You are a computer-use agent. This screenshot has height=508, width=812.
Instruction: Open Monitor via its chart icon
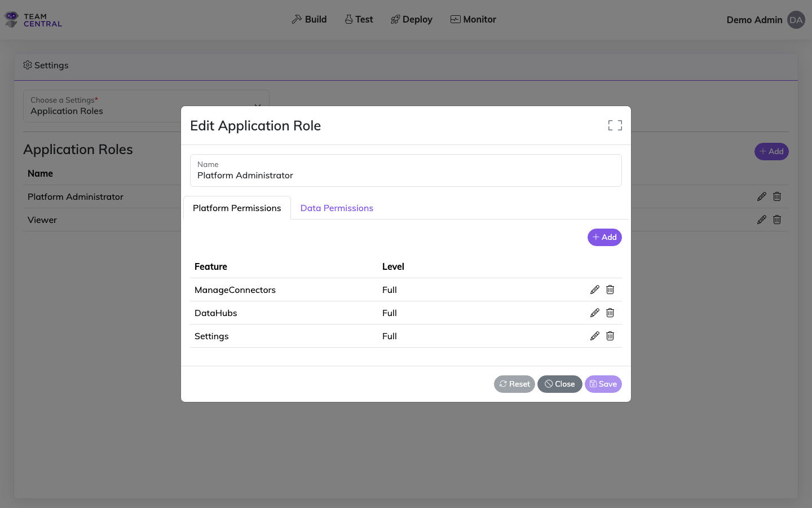click(x=454, y=19)
